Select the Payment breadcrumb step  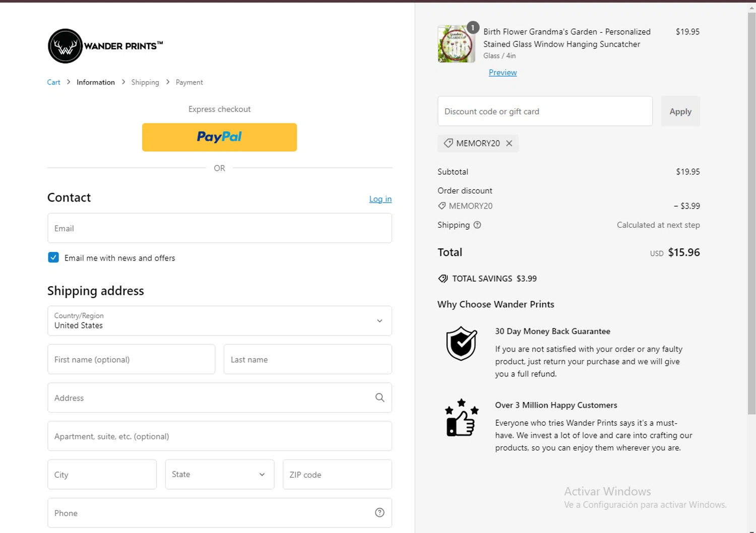tap(189, 83)
